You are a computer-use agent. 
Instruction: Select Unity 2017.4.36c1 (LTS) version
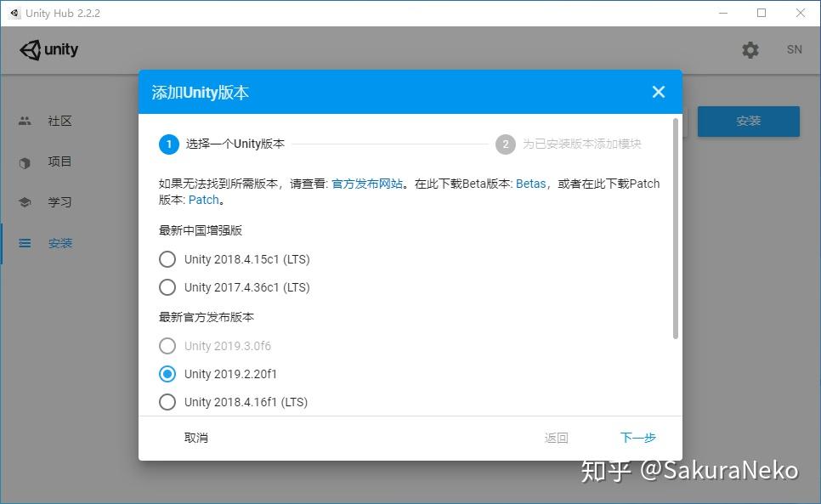(x=167, y=287)
